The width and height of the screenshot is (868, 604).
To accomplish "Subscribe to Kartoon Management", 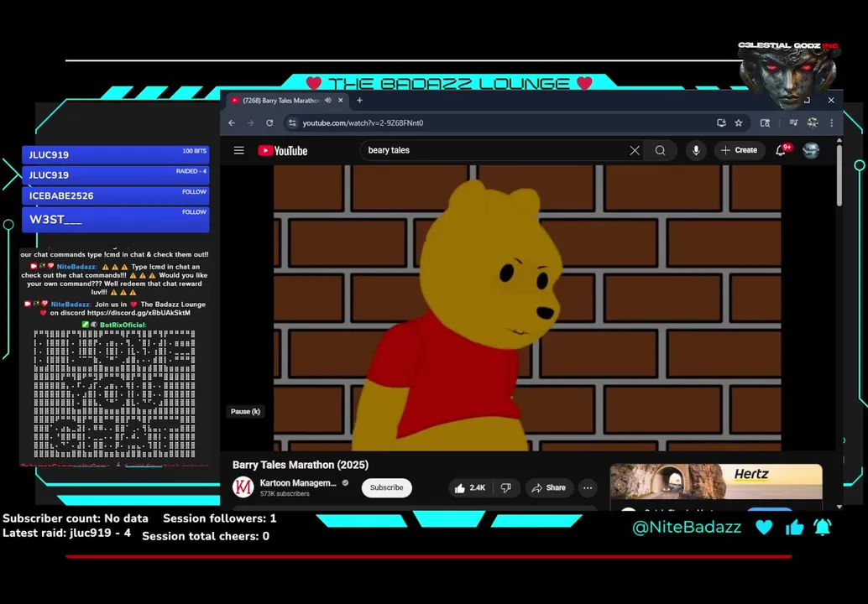I will point(386,487).
